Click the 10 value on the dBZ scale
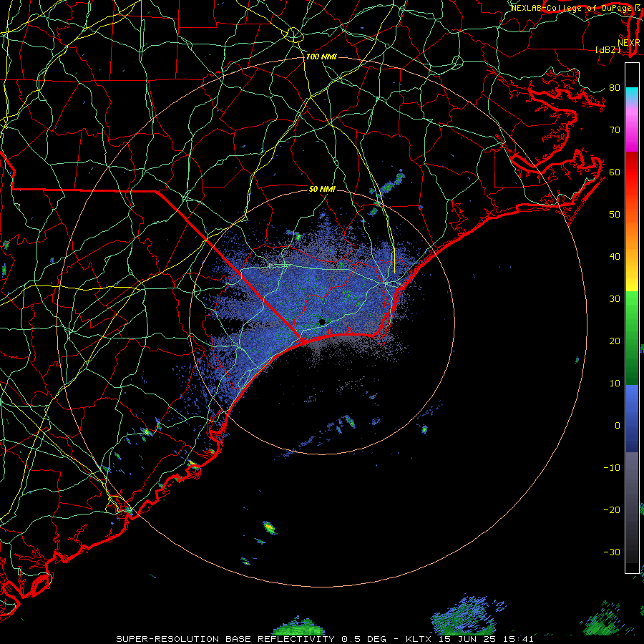This screenshot has width=644, height=644. point(615,384)
